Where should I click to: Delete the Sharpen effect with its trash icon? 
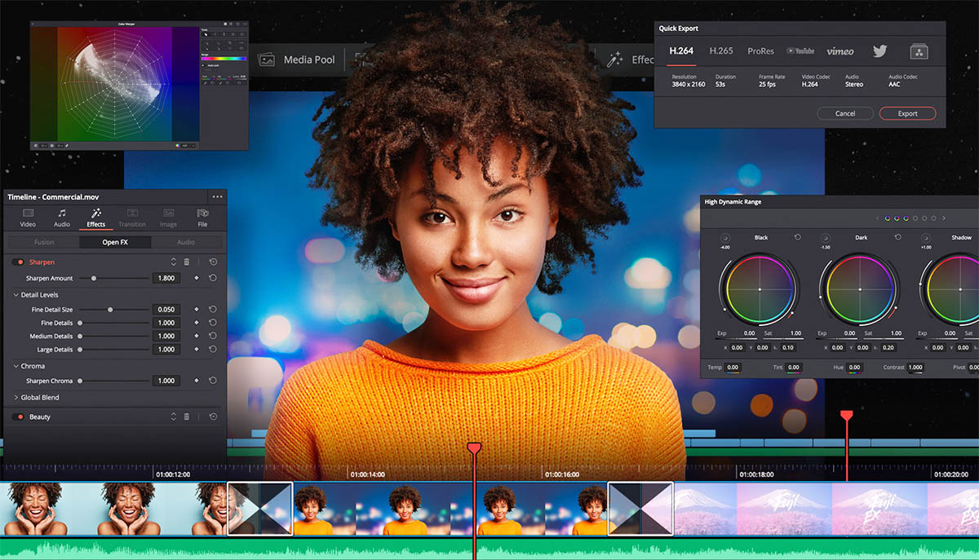click(x=186, y=262)
